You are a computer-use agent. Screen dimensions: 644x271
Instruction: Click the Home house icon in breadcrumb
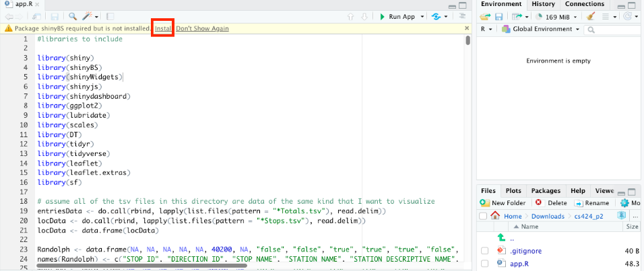[495, 216]
